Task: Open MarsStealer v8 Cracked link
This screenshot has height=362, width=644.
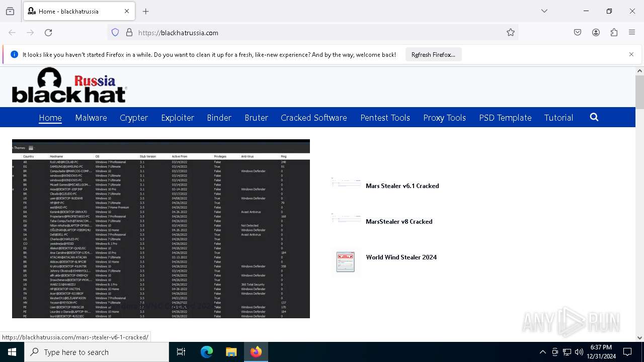Action: point(399,222)
